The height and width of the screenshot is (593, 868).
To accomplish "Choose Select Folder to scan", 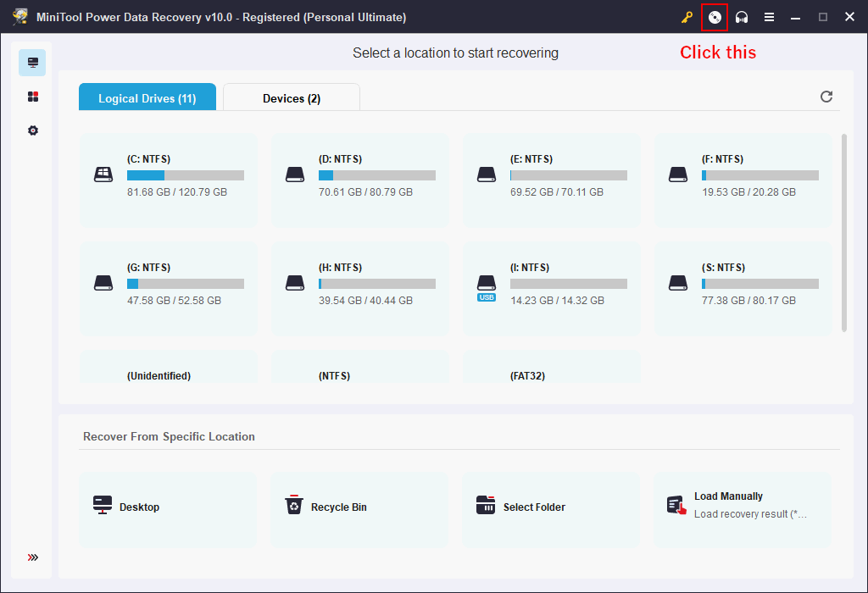I will click(x=551, y=509).
